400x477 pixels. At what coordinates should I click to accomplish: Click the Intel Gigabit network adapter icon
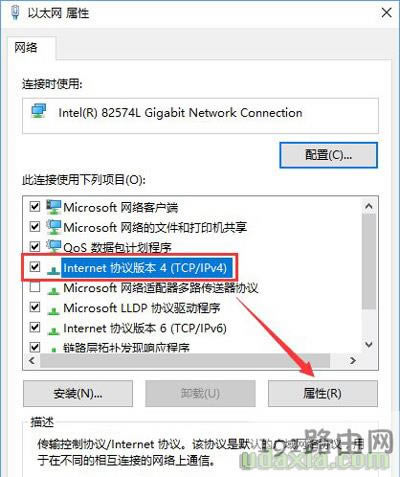(x=39, y=111)
